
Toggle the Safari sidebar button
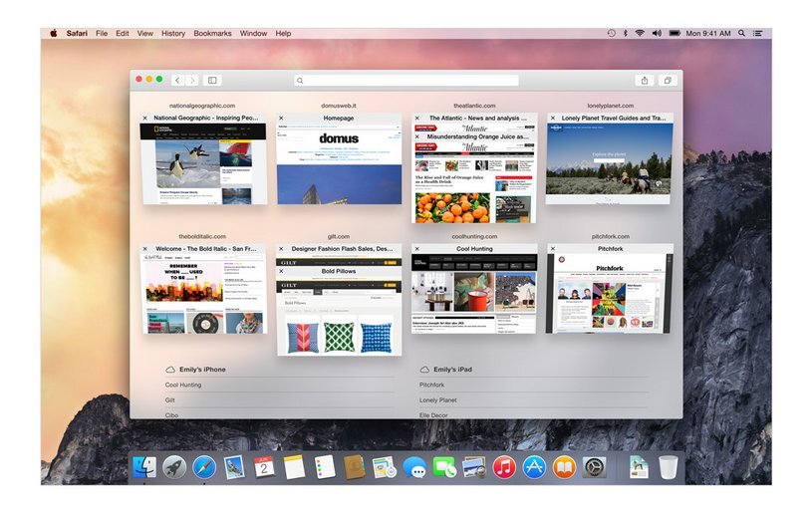click(x=212, y=81)
